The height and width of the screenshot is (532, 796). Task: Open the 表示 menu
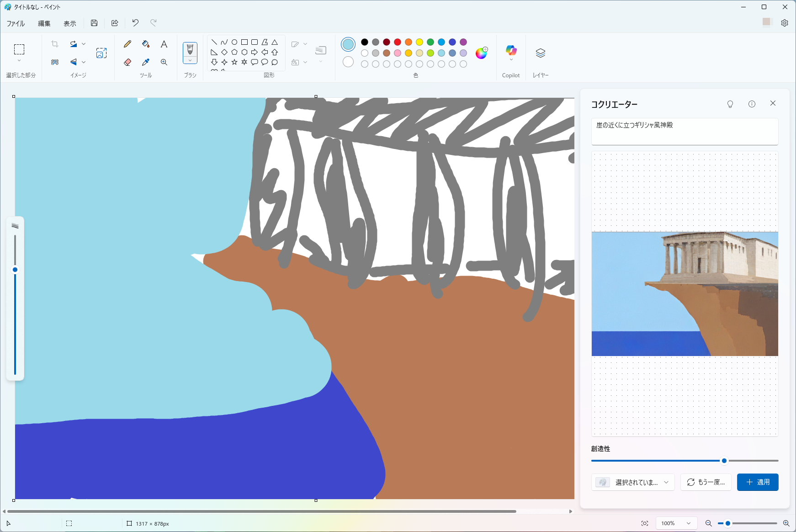(69, 23)
